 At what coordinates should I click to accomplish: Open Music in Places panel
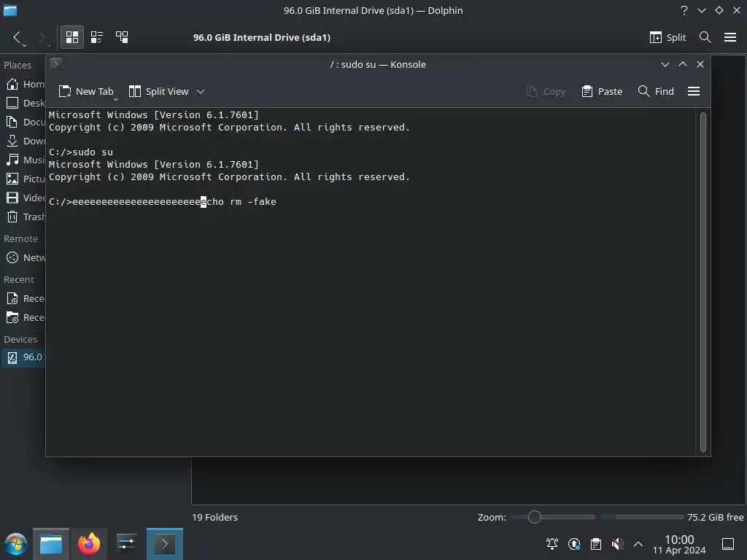[26, 160]
